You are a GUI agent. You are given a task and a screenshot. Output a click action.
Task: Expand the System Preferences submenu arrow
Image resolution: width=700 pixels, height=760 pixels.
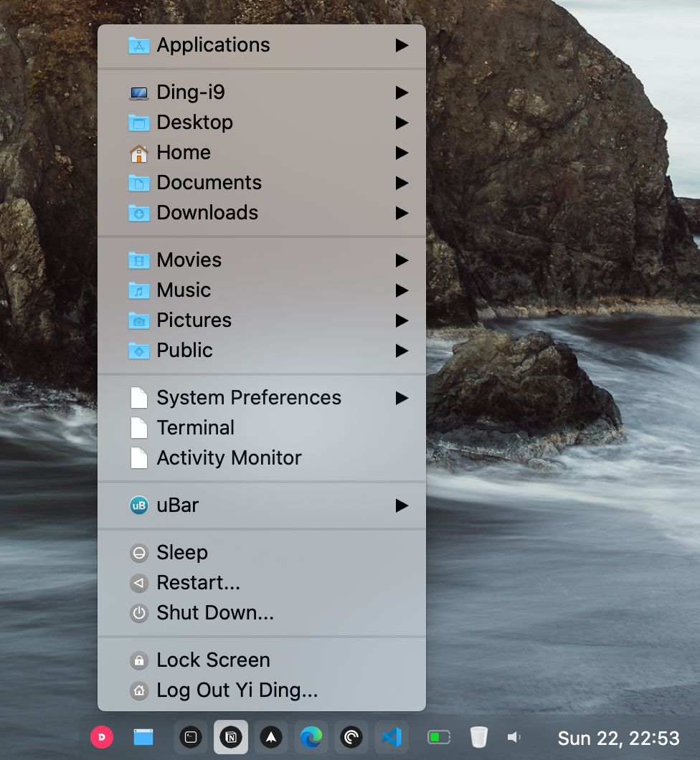point(402,398)
